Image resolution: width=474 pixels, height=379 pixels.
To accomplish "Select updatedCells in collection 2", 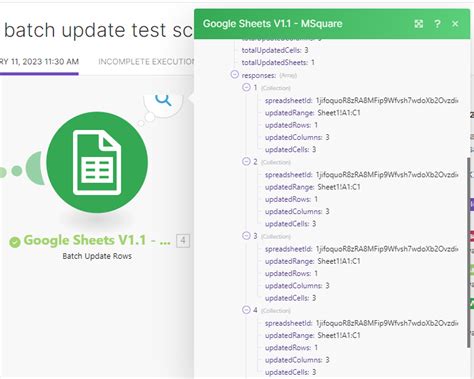I will click(290, 224).
